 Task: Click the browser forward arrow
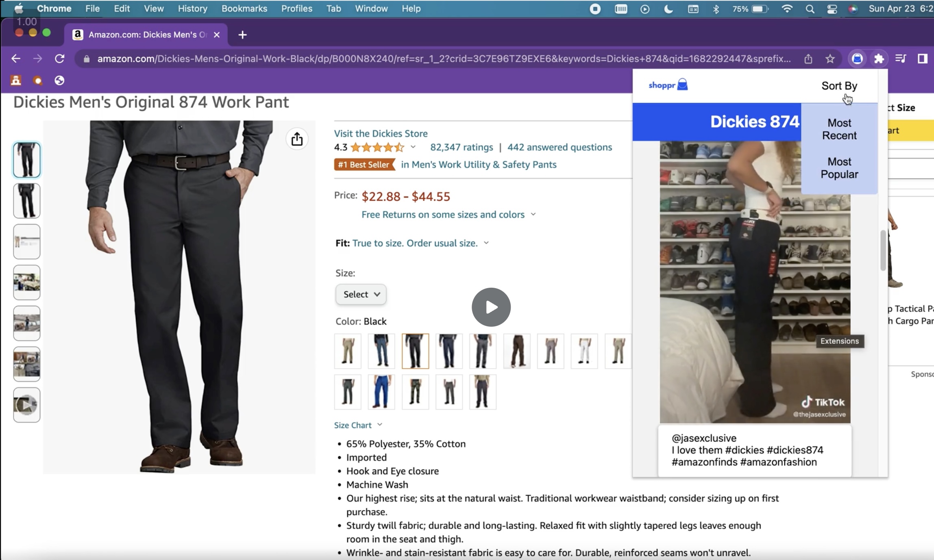pos(37,59)
